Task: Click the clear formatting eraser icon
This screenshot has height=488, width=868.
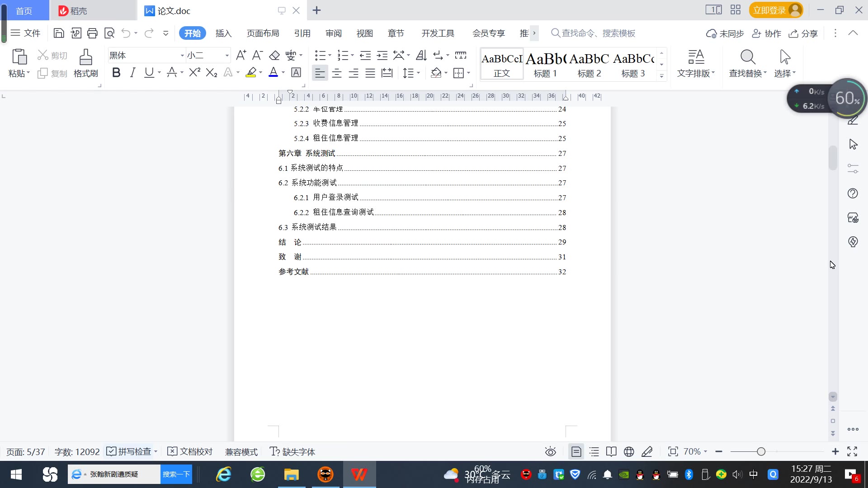Action: [x=274, y=56]
